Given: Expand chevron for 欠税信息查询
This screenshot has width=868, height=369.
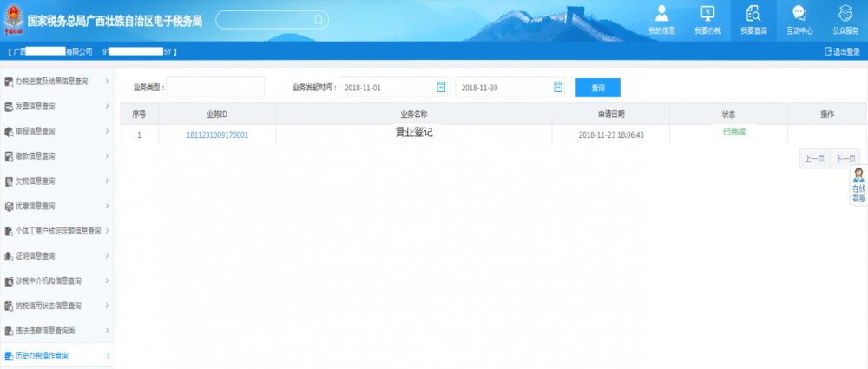Looking at the screenshot, I should pos(107,181).
